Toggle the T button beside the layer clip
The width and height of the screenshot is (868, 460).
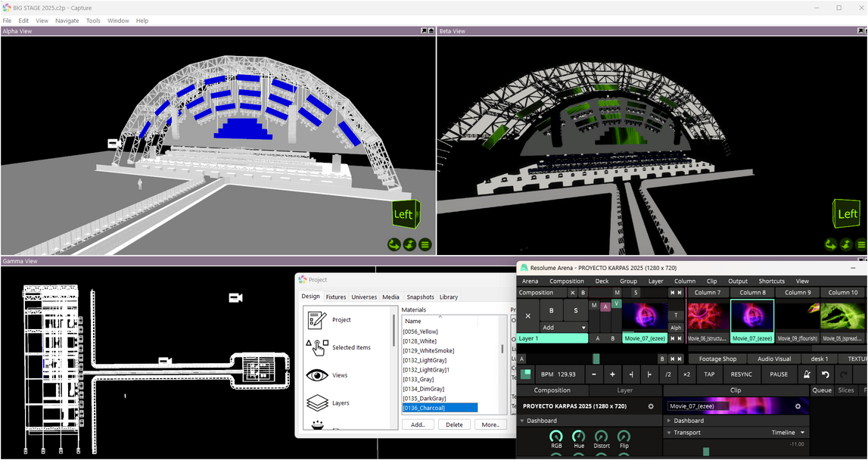676,315
